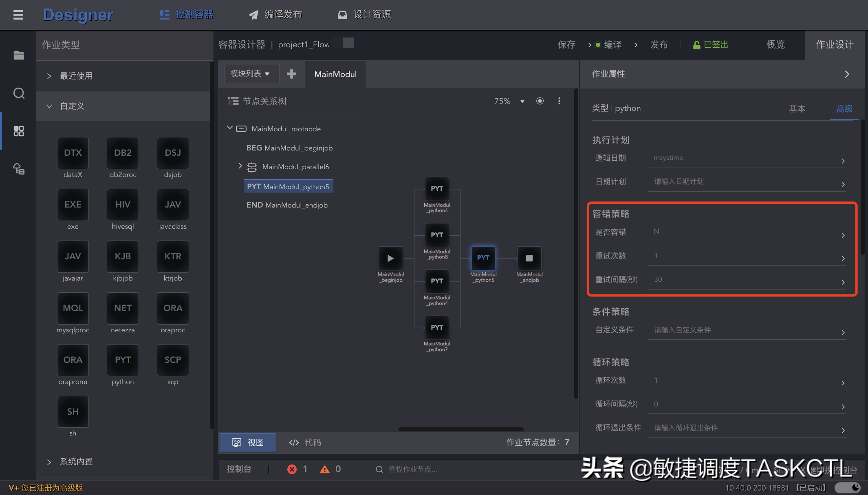Toggle the 已签出 checkout lock status

[x=711, y=44]
